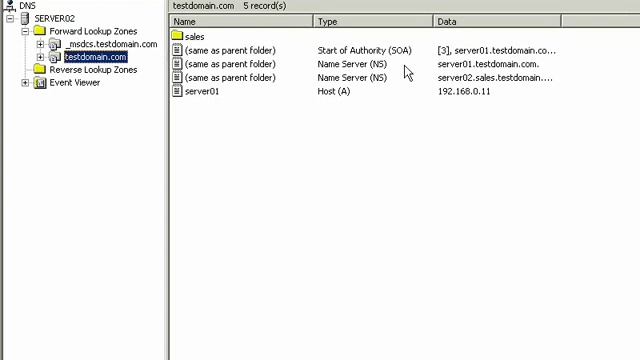Click the server02.sales NS record icon
This screenshot has width=640, height=360.
177,77
